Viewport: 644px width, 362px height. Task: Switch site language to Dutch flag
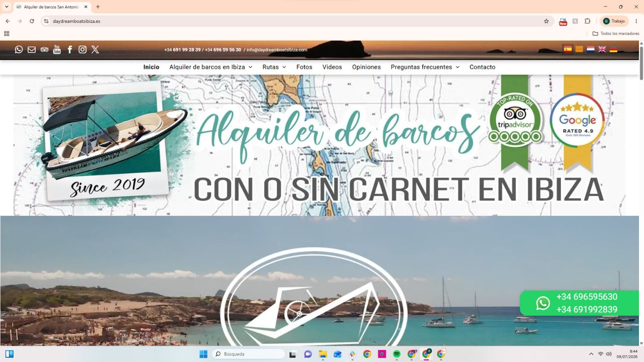[591, 49]
